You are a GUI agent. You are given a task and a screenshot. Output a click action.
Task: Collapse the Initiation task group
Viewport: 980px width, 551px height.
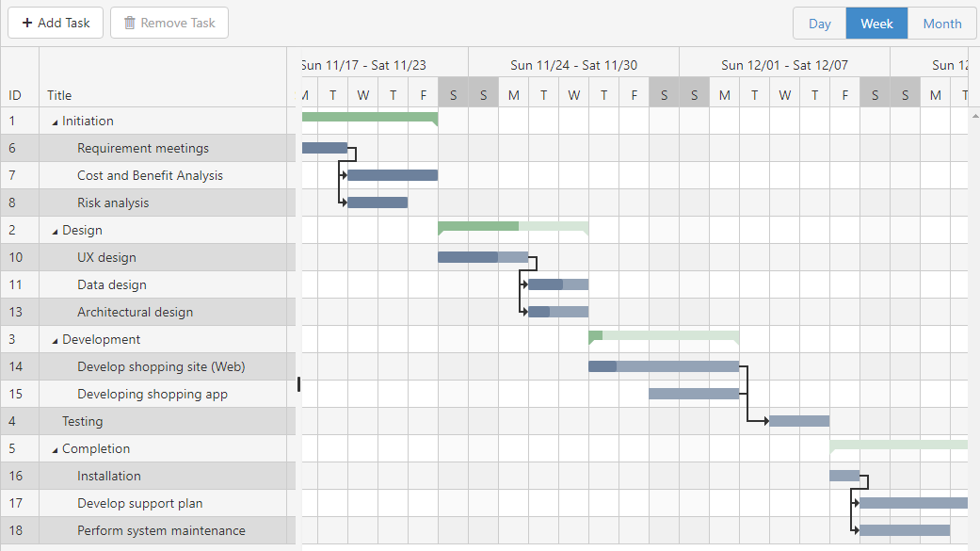click(55, 122)
